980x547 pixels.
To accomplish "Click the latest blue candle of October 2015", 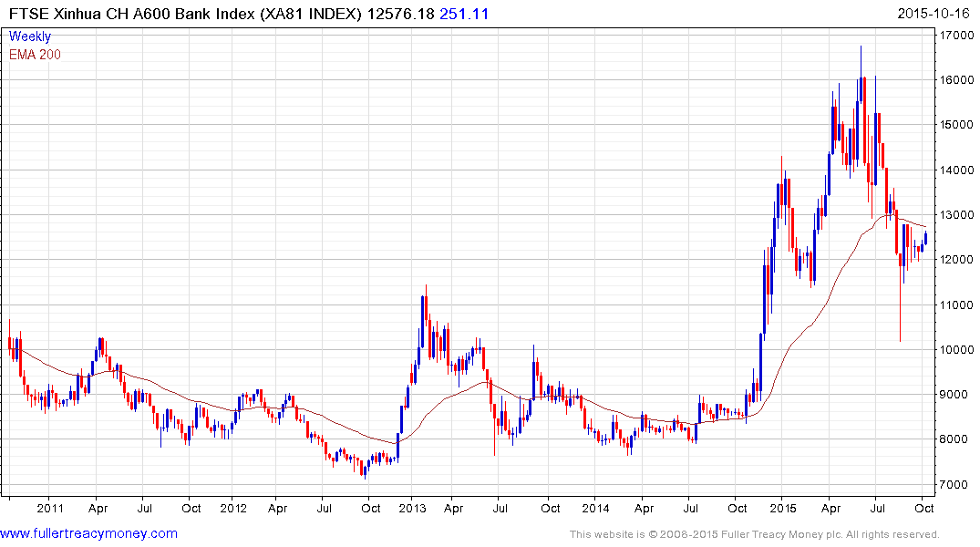I will (x=925, y=238).
